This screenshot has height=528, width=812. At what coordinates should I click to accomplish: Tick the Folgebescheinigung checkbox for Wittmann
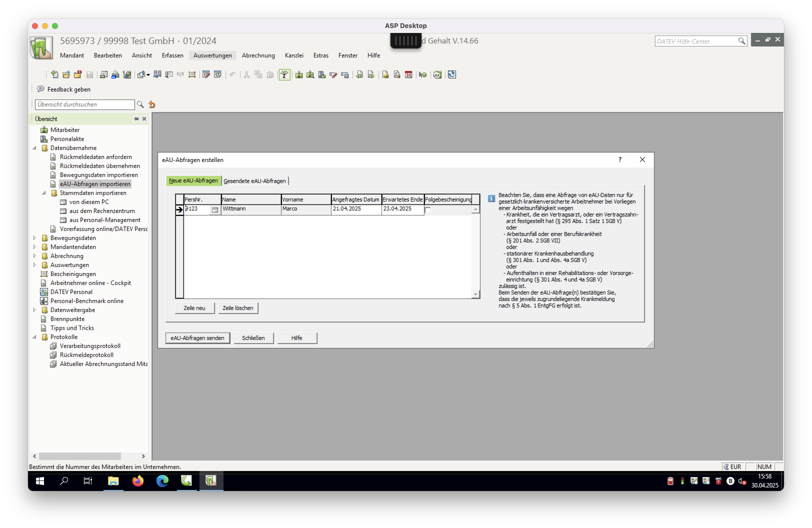pyautogui.click(x=428, y=210)
